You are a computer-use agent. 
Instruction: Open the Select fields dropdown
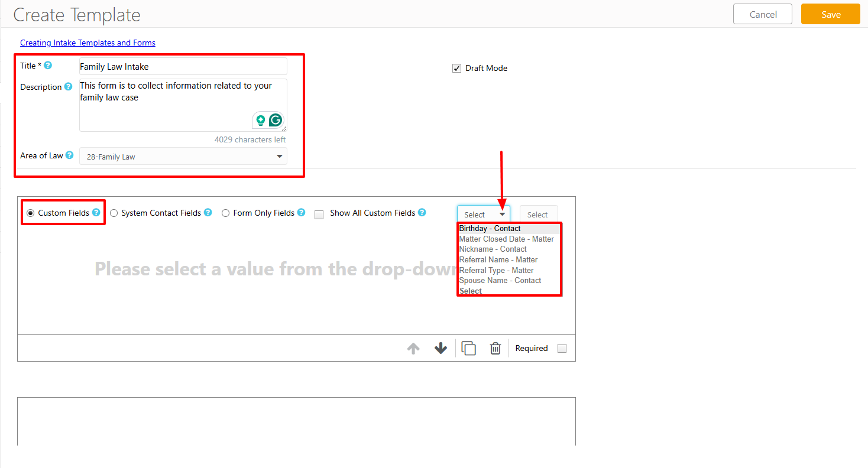point(483,214)
